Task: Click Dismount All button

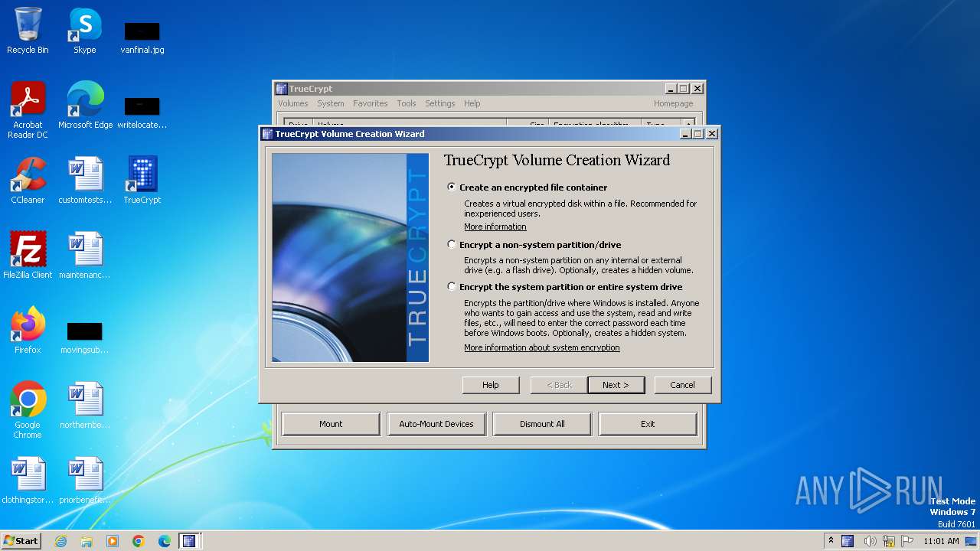Action: pos(542,424)
